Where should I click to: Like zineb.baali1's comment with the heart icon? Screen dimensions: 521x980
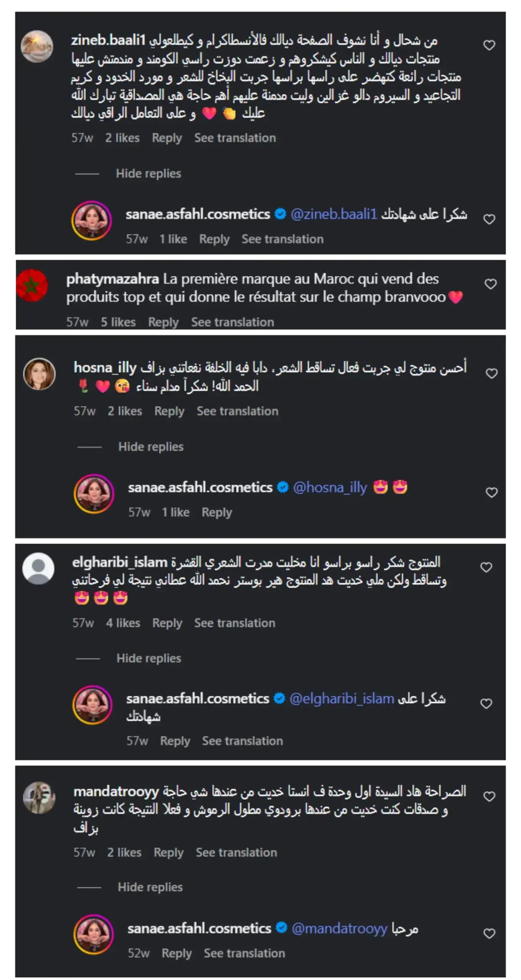pos(489,45)
